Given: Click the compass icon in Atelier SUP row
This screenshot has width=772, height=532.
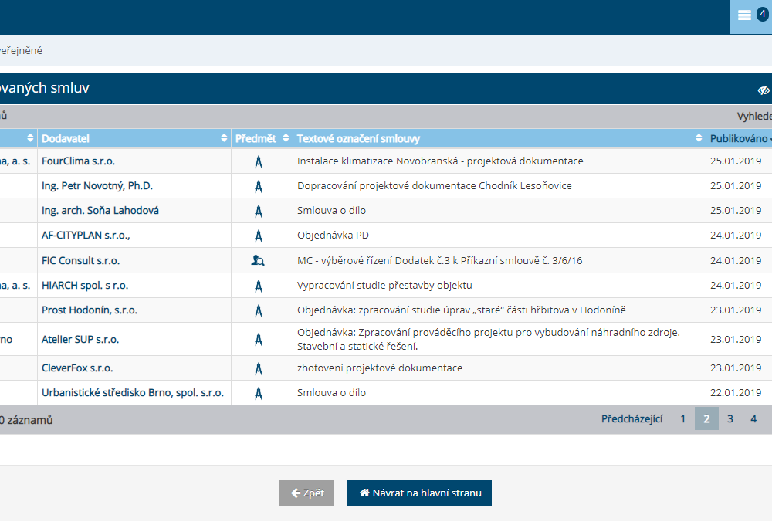Looking at the screenshot, I should coord(259,339).
